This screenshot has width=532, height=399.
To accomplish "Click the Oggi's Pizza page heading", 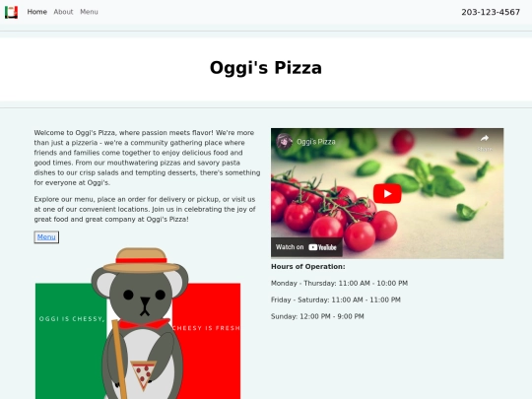I will click(266, 68).
